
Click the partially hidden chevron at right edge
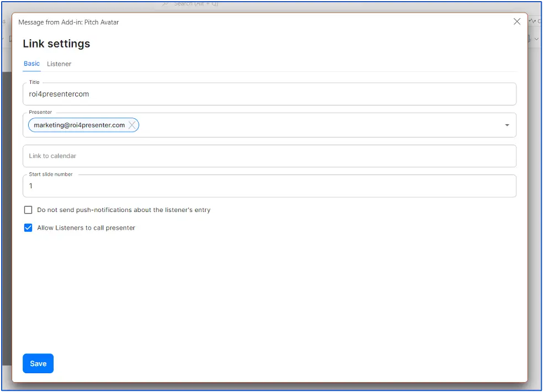click(x=536, y=39)
